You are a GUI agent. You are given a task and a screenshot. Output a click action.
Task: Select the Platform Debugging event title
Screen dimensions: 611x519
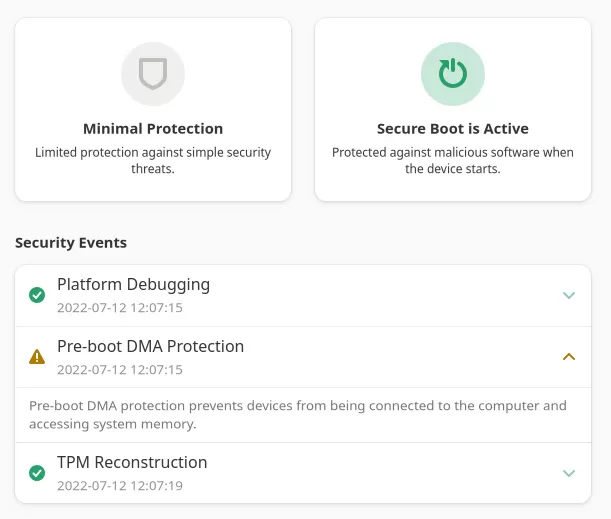click(133, 284)
